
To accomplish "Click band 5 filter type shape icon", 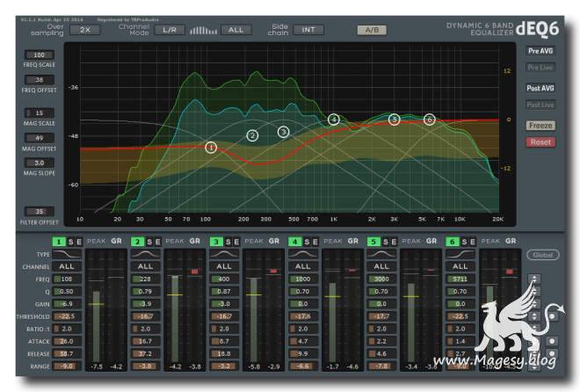I will click(381, 254).
